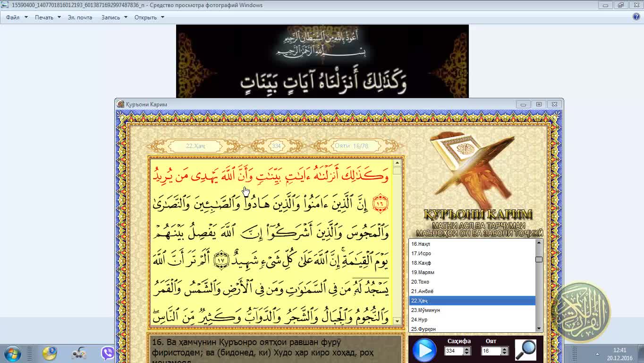Close the Қуръони Карим window

point(555,104)
